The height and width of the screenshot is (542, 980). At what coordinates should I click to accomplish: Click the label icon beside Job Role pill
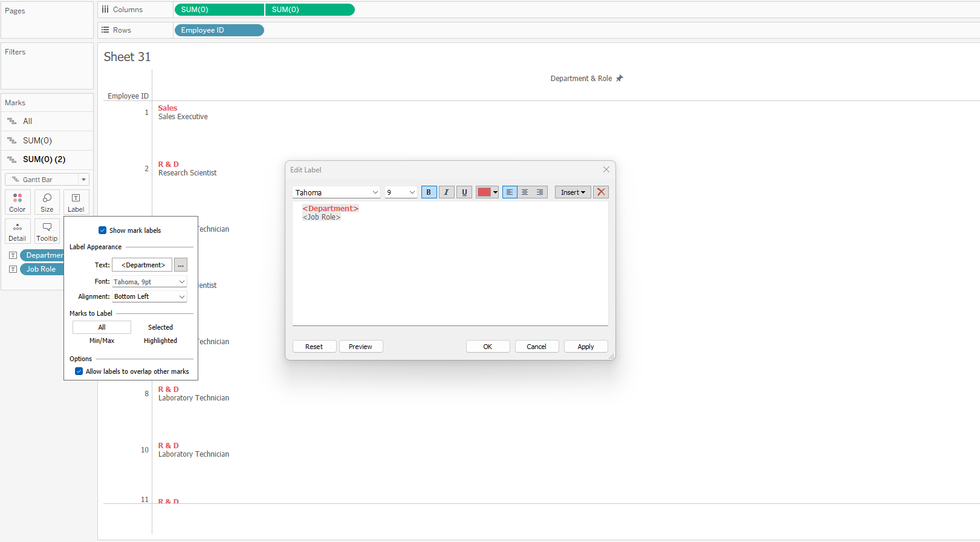click(13, 269)
